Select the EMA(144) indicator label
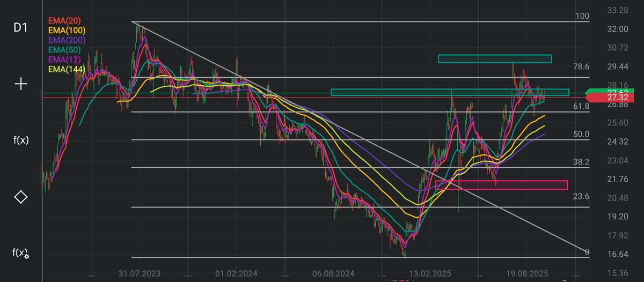Viewport: 644px width, 282px height. 67,69
